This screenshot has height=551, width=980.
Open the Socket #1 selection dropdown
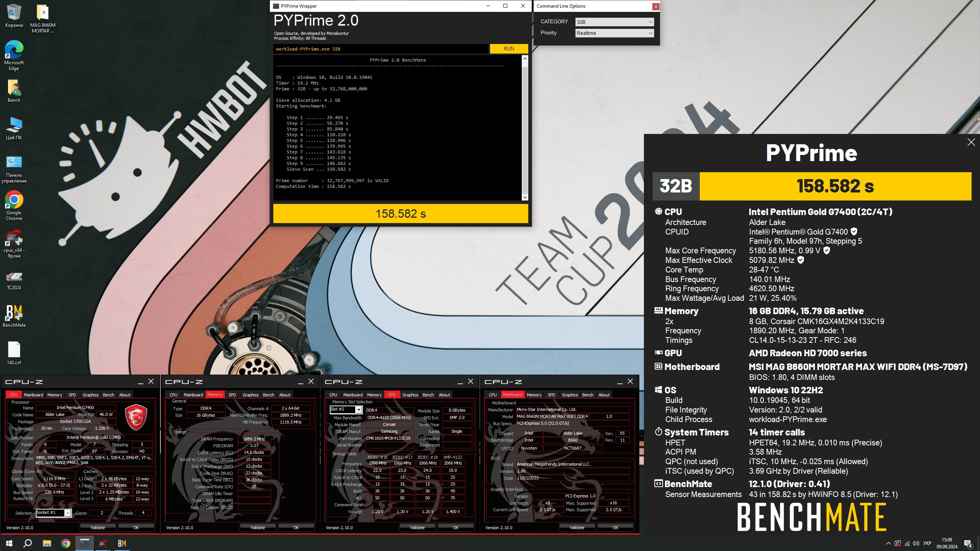pyautogui.click(x=54, y=513)
